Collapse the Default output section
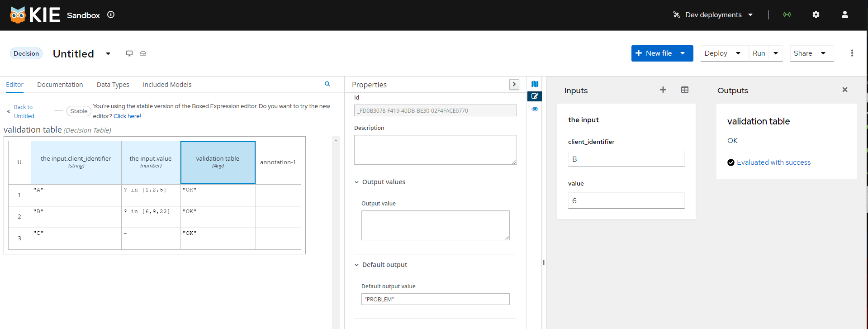 pyautogui.click(x=356, y=265)
